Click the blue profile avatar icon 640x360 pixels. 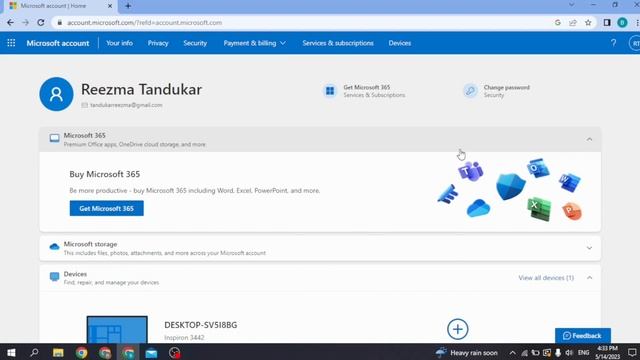click(56, 94)
